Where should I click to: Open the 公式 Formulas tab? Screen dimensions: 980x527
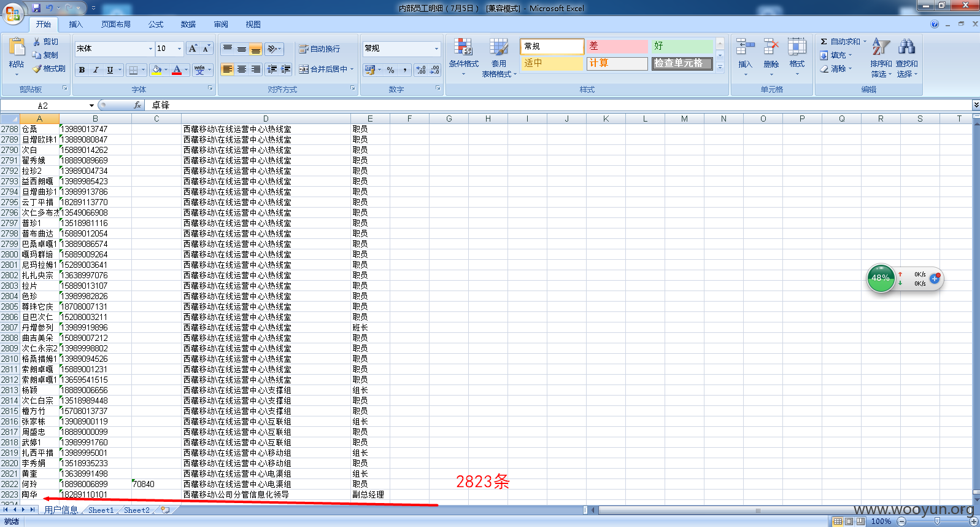click(156, 25)
